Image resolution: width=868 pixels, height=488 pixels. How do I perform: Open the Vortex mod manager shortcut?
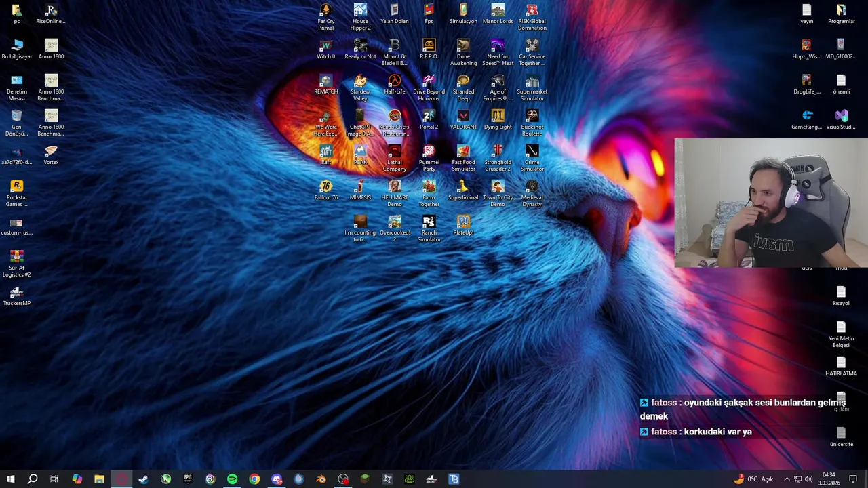pos(51,155)
